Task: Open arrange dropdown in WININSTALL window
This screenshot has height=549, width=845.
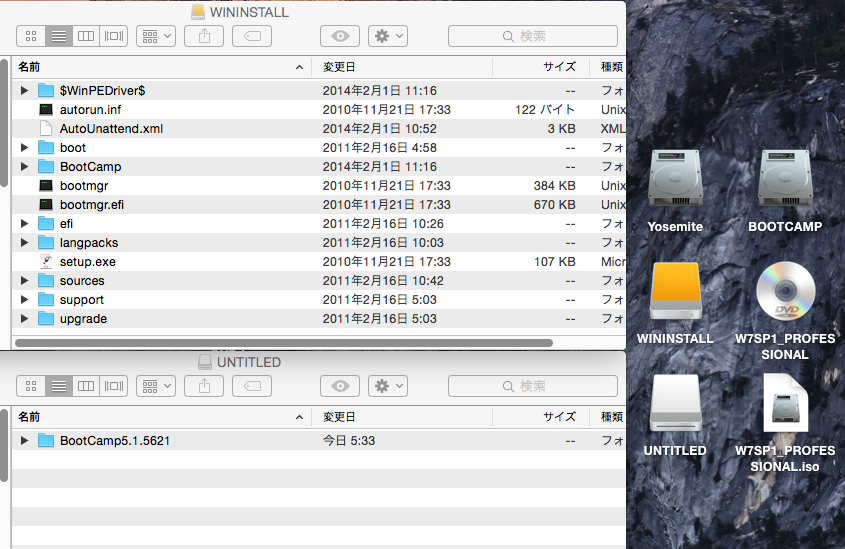Action: (x=156, y=36)
